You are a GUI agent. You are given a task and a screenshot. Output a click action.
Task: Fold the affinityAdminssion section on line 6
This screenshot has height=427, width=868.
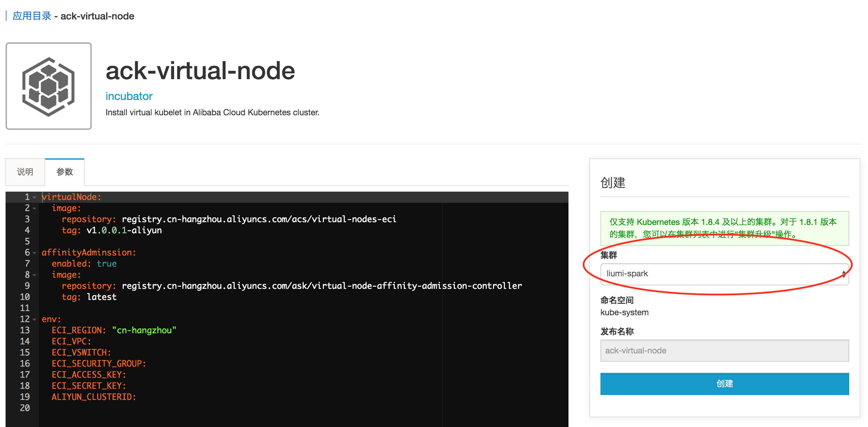[34, 253]
